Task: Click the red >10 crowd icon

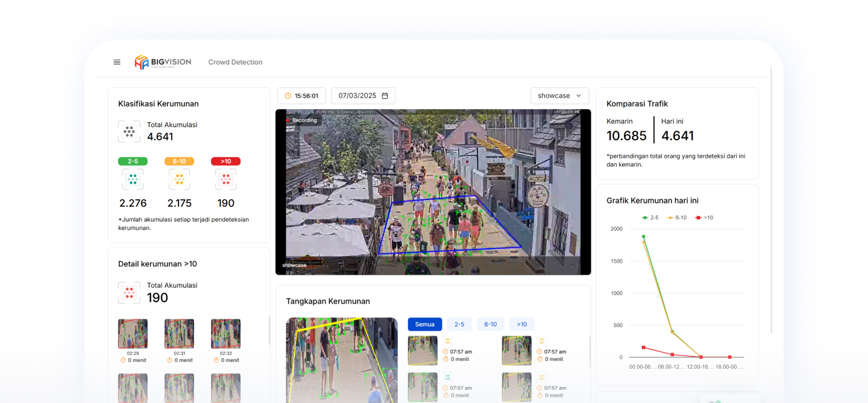Action: coord(225,179)
